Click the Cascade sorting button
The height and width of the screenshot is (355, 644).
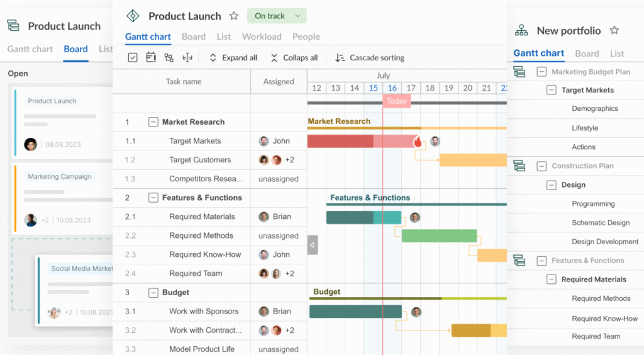tap(370, 58)
